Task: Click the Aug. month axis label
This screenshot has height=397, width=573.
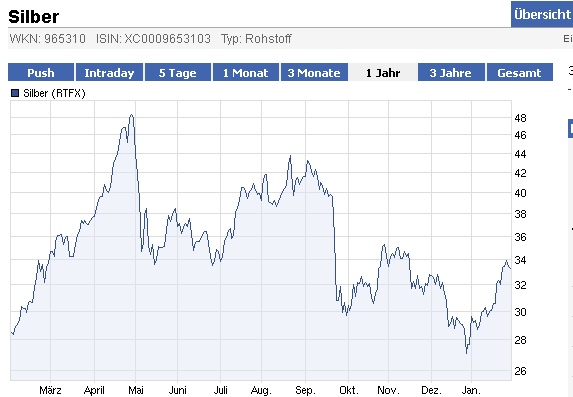Action: pos(261,390)
